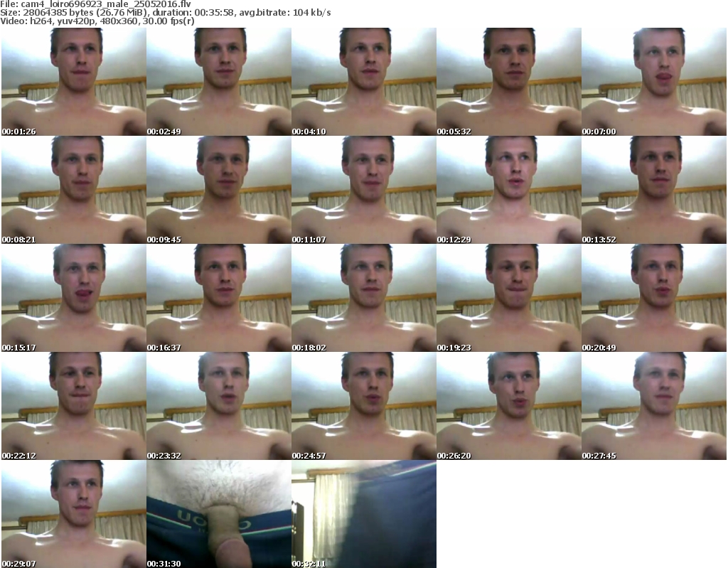Click the timestamp text 00:19:23
Viewport: 728px width, 568px height.
454,348
